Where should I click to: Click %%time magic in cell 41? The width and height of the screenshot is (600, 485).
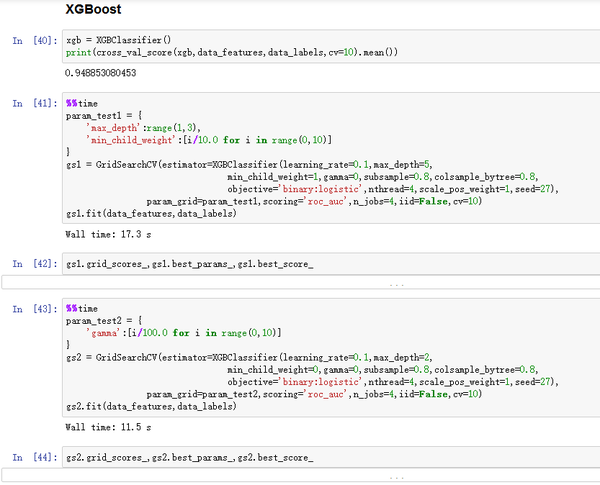(x=82, y=103)
